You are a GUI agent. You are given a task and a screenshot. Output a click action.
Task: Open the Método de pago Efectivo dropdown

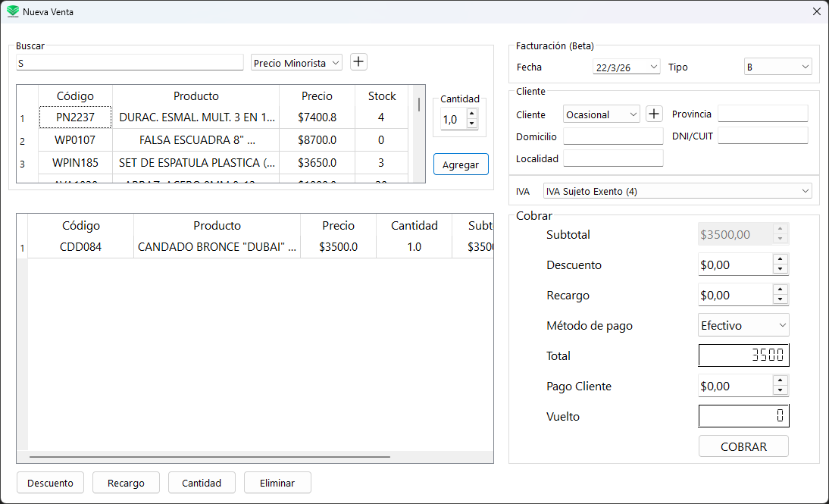point(743,324)
